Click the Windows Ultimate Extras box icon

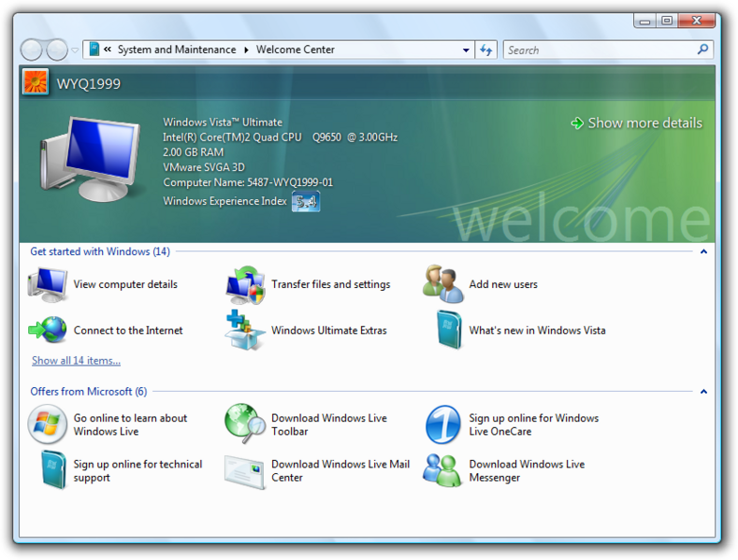[245, 329]
